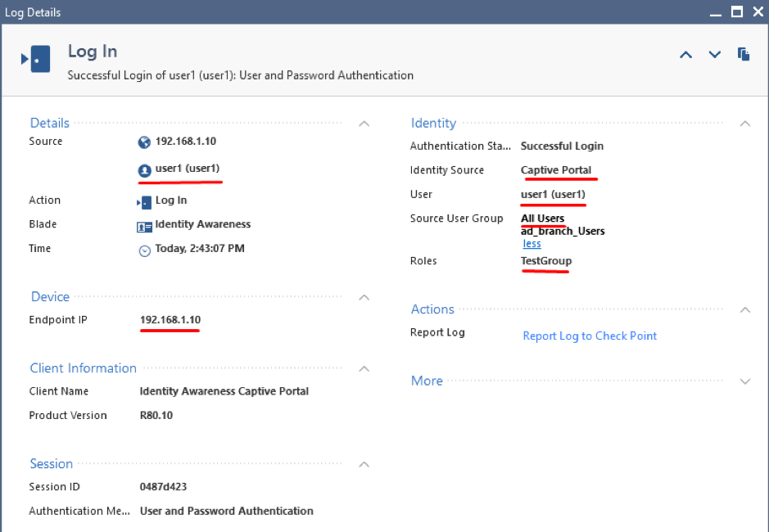Image resolution: width=769 pixels, height=532 pixels.
Task: Collapse the Actions section
Action: point(745,309)
